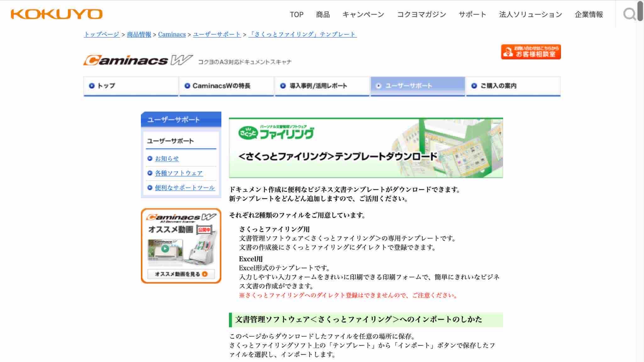Click the コクヨのA3対応ドキュメントスキャナ tagline

click(x=245, y=62)
